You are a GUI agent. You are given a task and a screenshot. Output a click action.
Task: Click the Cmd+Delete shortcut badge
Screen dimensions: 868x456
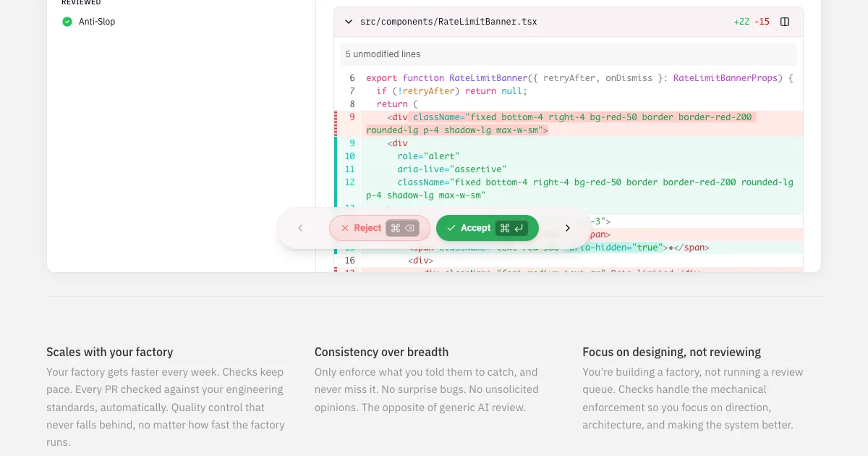click(402, 228)
